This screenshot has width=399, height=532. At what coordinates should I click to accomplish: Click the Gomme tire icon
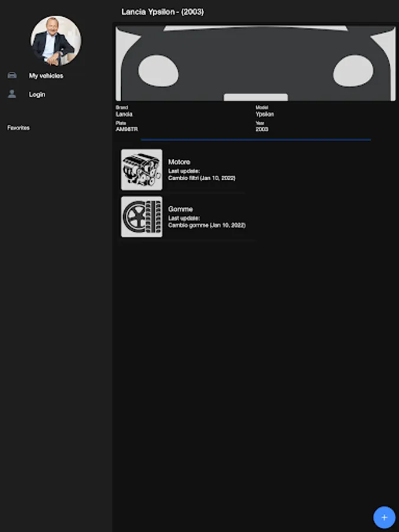142,217
